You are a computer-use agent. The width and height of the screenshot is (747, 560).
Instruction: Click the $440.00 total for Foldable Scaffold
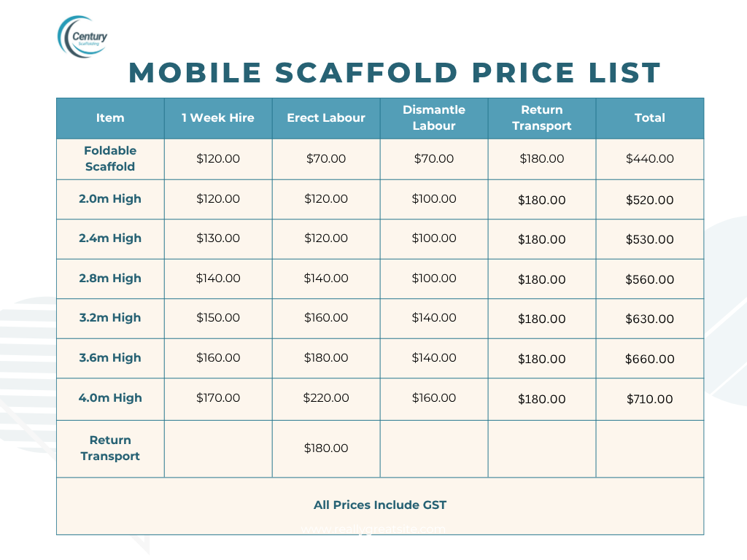(650, 159)
